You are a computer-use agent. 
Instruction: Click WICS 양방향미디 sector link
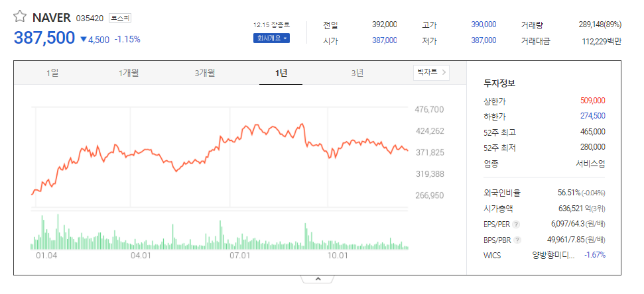[553, 255]
